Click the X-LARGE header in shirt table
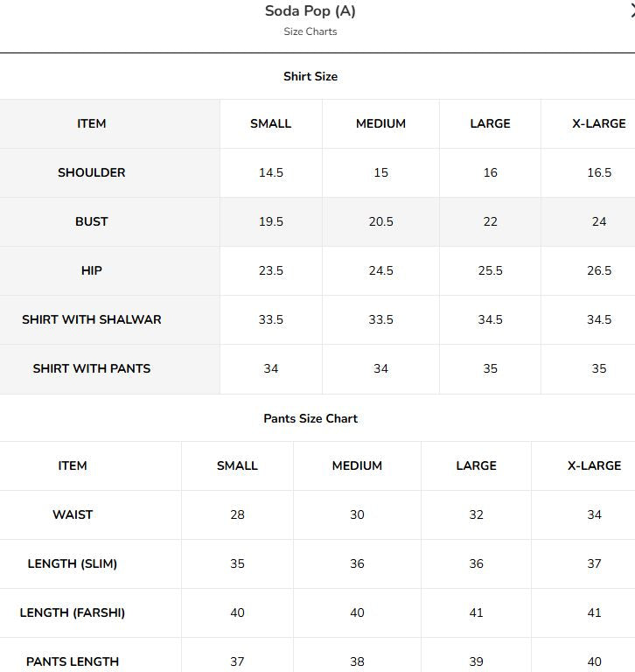Image resolution: width=635 pixels, height=672 pixels. coord(599,123)
